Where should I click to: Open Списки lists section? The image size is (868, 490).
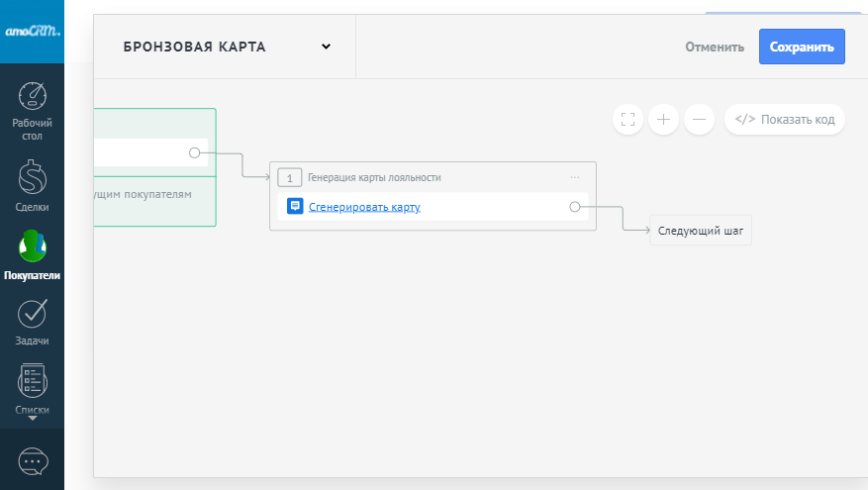(x=33, y=382)
